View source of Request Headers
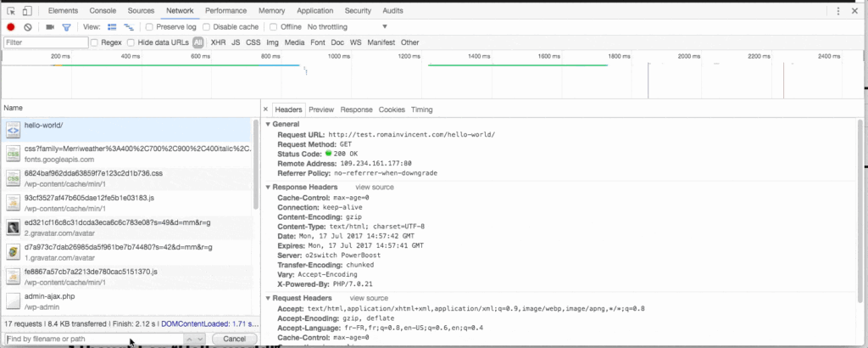This screenshot has width=868, height=348. pos(369,298)
